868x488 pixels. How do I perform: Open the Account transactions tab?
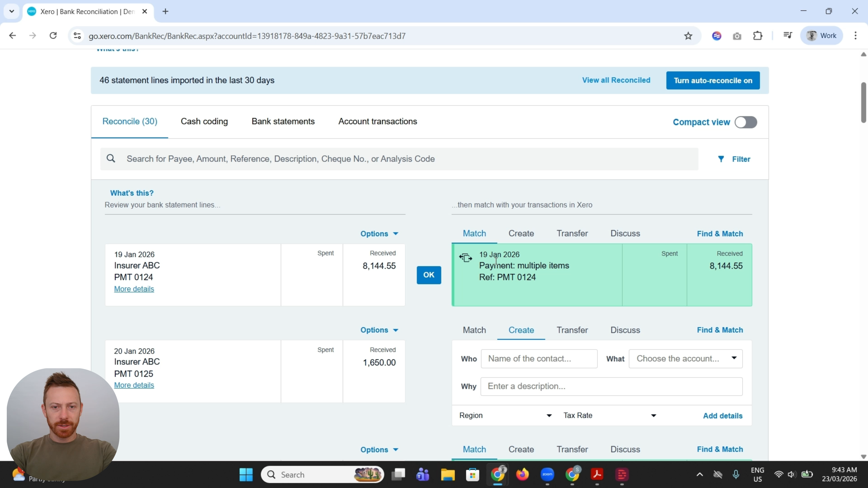coord(378,121)
